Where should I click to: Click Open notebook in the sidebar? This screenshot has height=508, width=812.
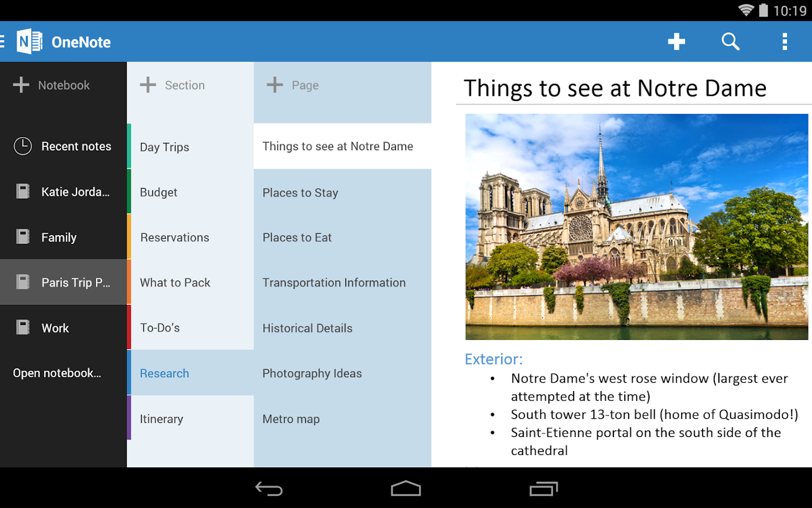(x=56, y=373)
